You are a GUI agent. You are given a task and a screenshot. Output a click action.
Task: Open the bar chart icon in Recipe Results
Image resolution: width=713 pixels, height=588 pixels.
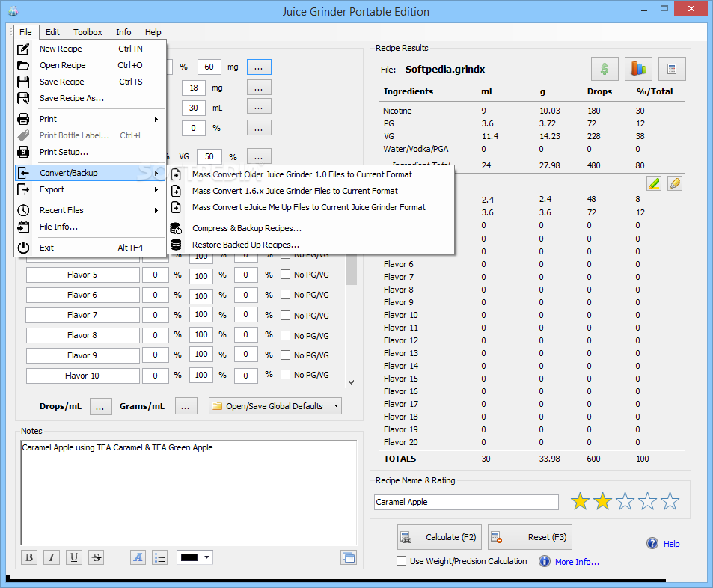[638, 69]
